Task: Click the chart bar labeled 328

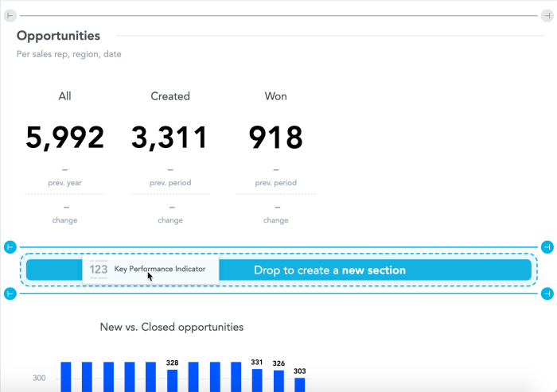Action: point(172,381)
